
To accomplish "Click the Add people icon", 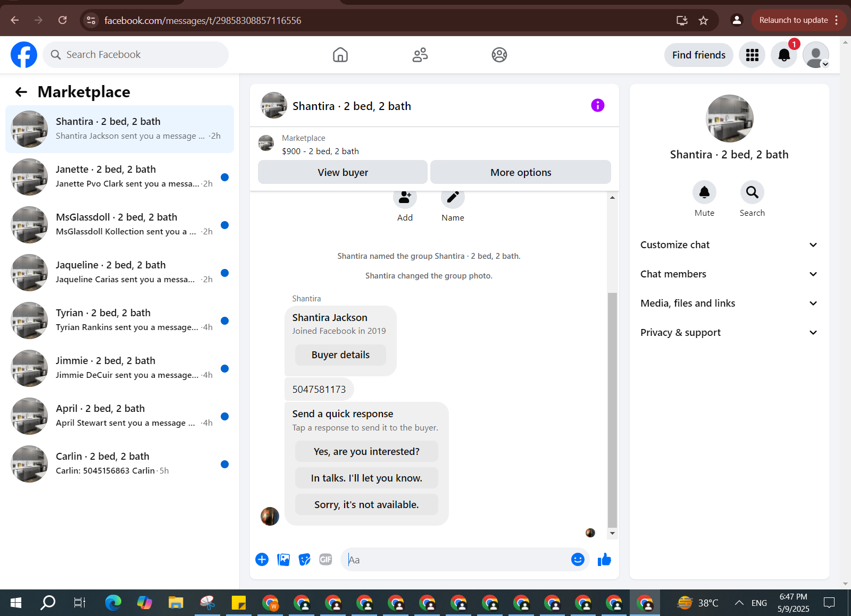I will [x=405, y=198].
